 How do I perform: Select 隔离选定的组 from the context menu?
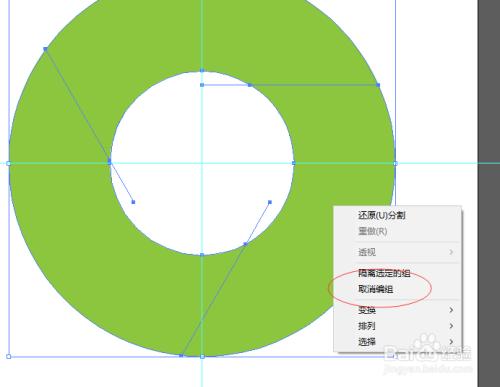[x=397, y=273]
